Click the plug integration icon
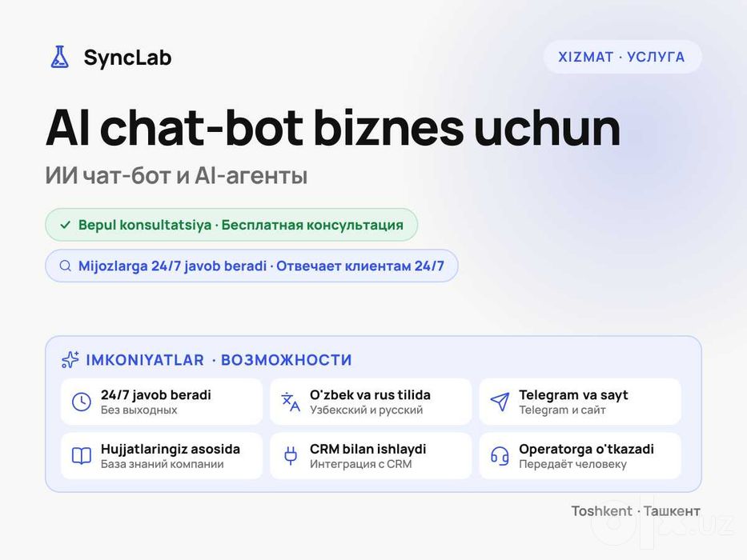 pyautogui.click(x=291, y=456)
